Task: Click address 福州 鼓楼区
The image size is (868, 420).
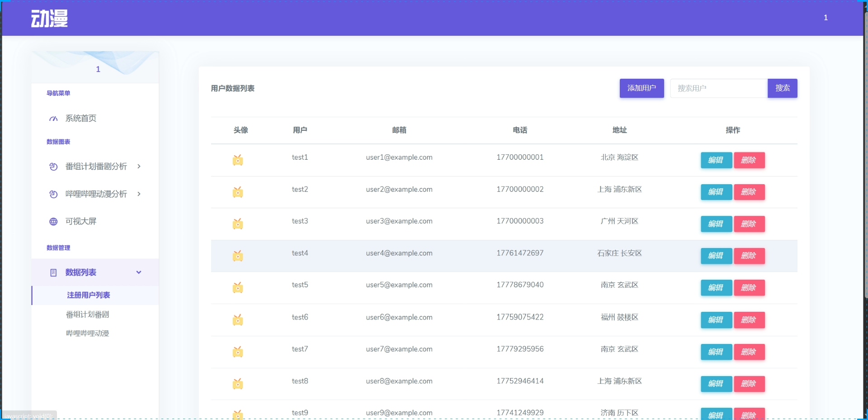Action: point(619,317)
